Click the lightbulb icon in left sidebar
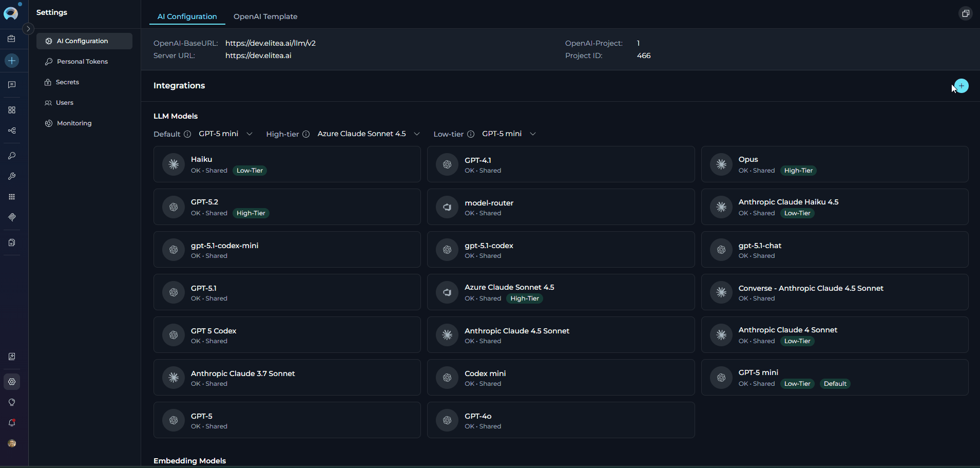 point(12,402)
